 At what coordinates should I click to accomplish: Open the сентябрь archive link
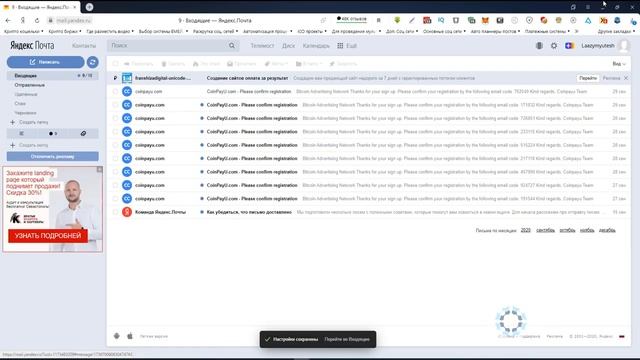pyautogui.click(x=545, y=230)
